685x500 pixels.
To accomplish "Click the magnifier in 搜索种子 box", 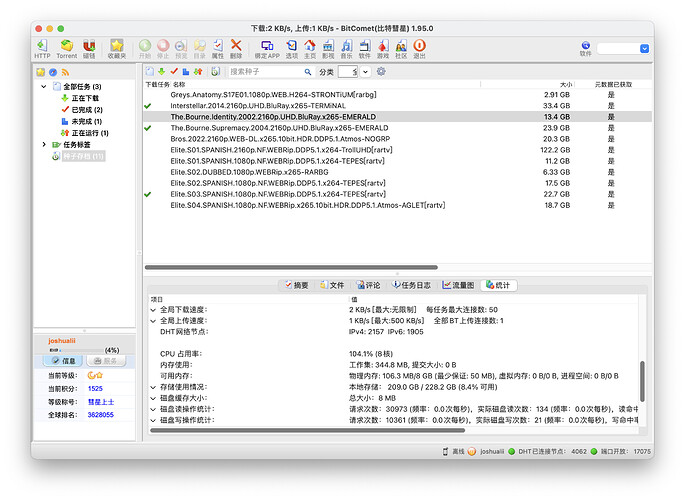I will [x=308, y=72].
